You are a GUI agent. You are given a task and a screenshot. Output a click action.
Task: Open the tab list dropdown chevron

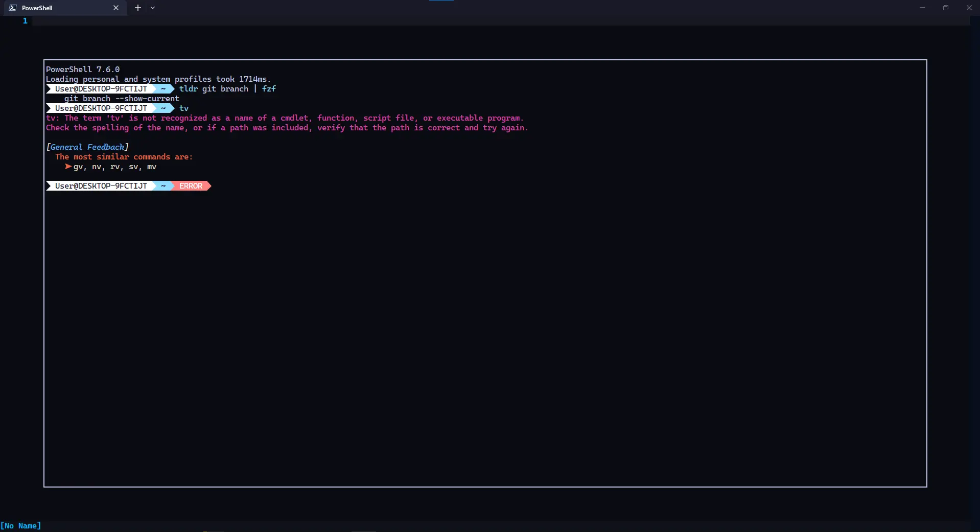pyautogui.click(x=153, y=8)
